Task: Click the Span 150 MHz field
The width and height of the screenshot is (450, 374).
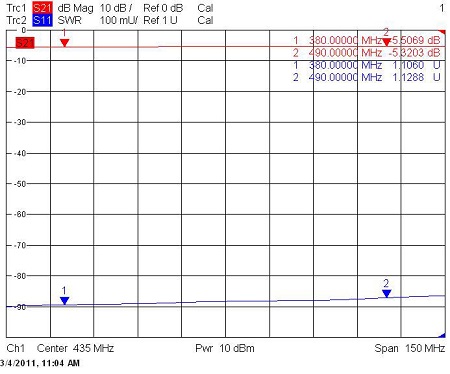Action: click(410, 348)
